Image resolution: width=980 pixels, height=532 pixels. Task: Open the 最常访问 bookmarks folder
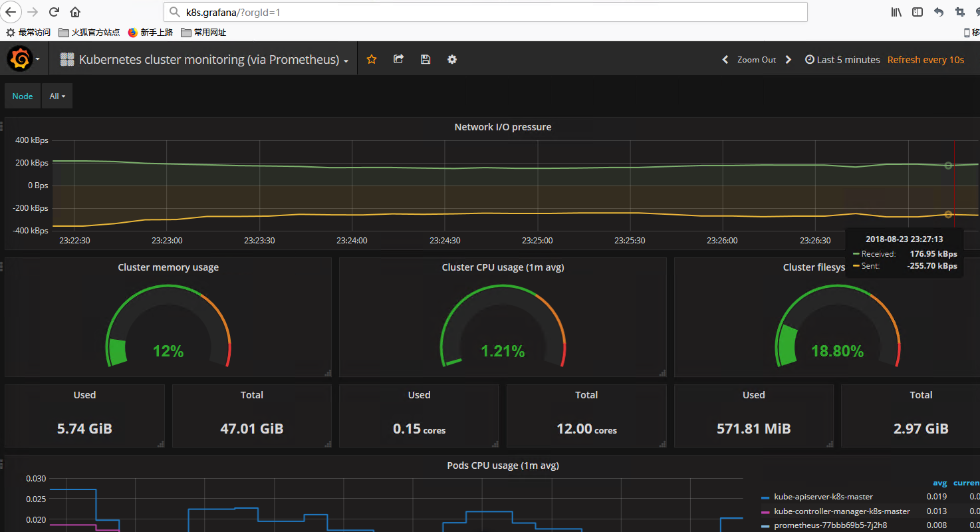pyautogui.click(x=28, y=32)
